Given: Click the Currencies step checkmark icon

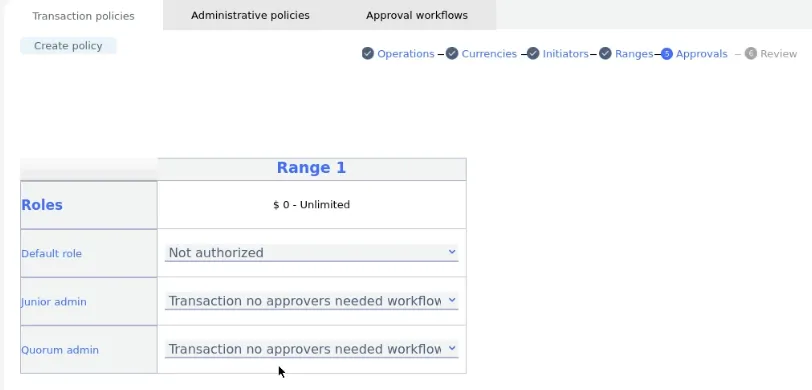Looking at the screenshot, I should click(x=452, y=53).
